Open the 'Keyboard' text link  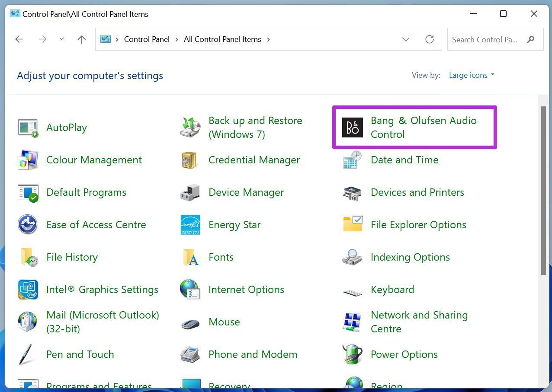[x=392, y=290]
